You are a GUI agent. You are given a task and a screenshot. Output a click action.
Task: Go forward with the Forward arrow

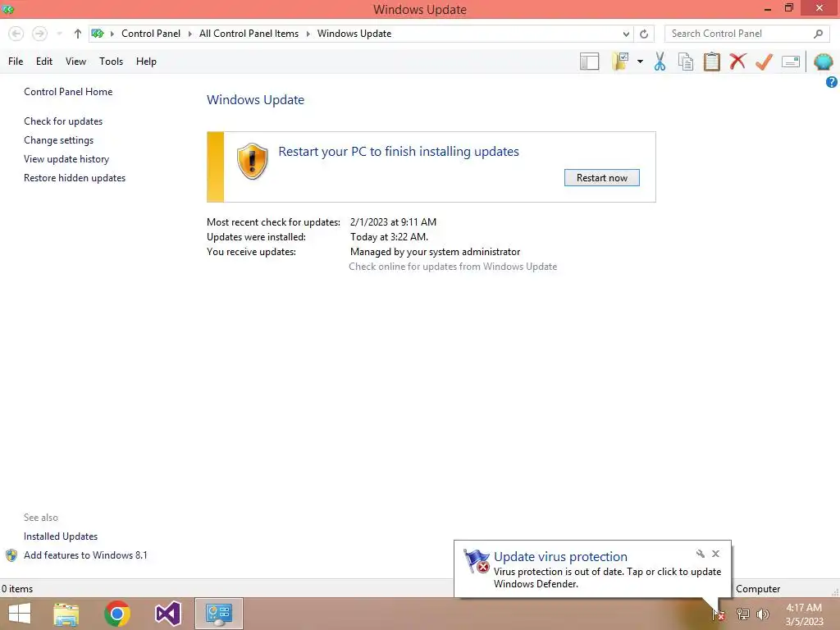[x=39, y=34]
